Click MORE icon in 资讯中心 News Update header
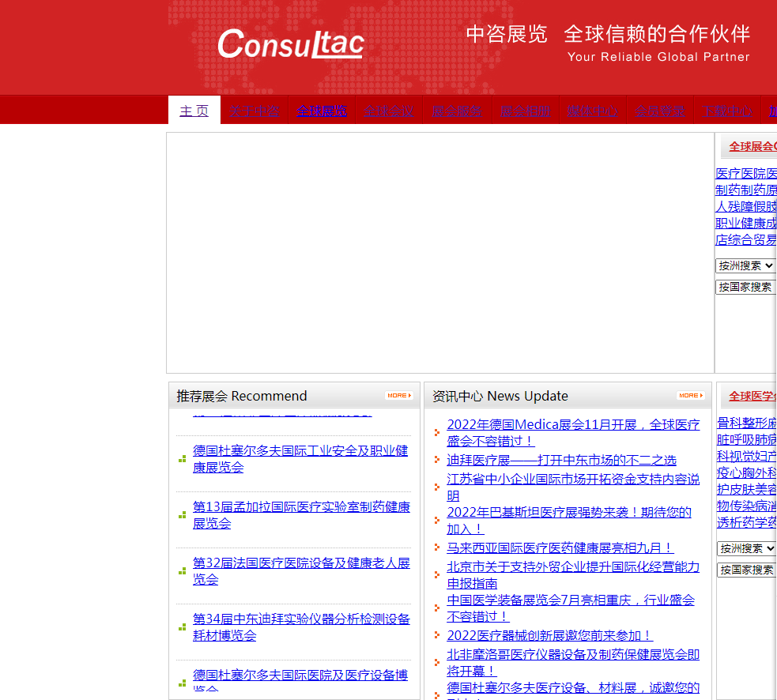 [690, 395]
